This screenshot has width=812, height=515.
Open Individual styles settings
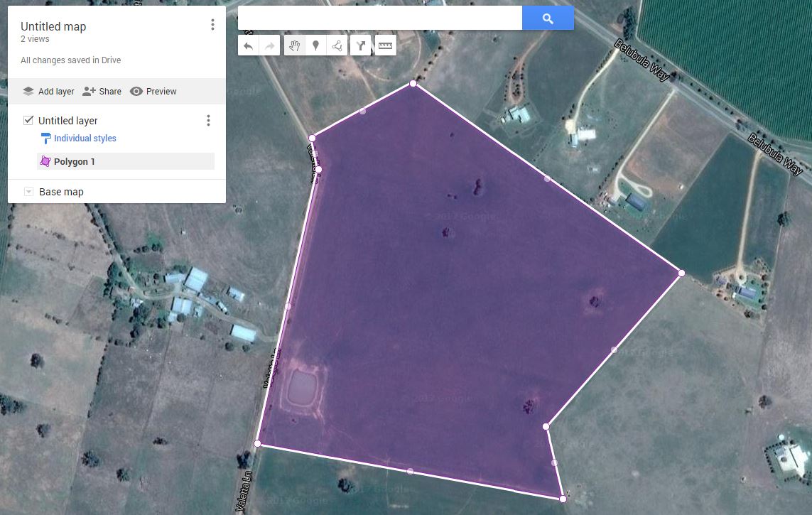[84, 138]
